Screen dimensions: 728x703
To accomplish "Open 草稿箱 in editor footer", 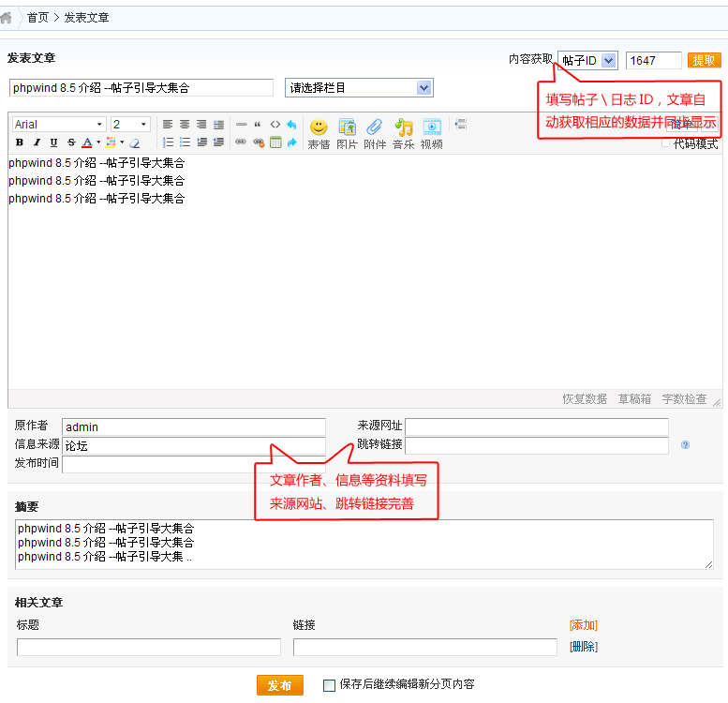I will coord(634,399).
